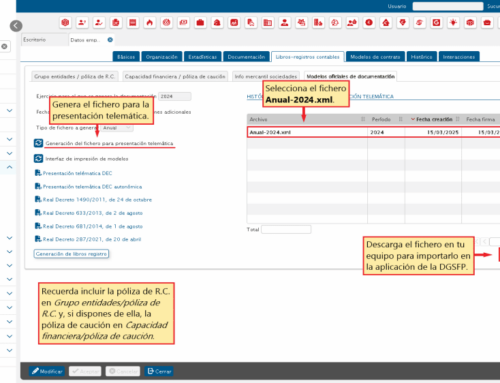
Task: Open the Tipo de fichero a generar Anual dropdown
Action: coord(117,128)
